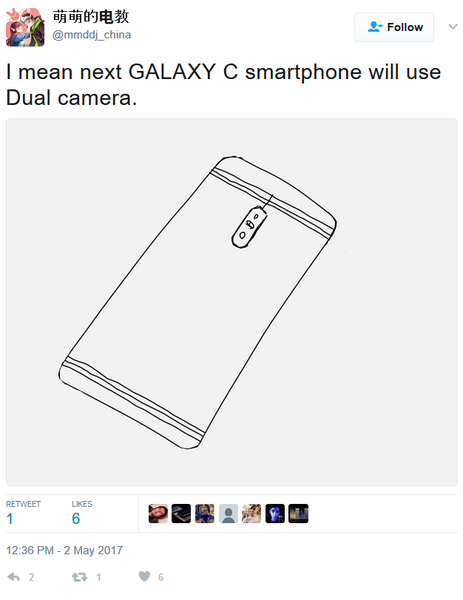The height and width of the screenshot is (600, 463).
Task: Open the third liker's avatar
Action: [205, 514]
